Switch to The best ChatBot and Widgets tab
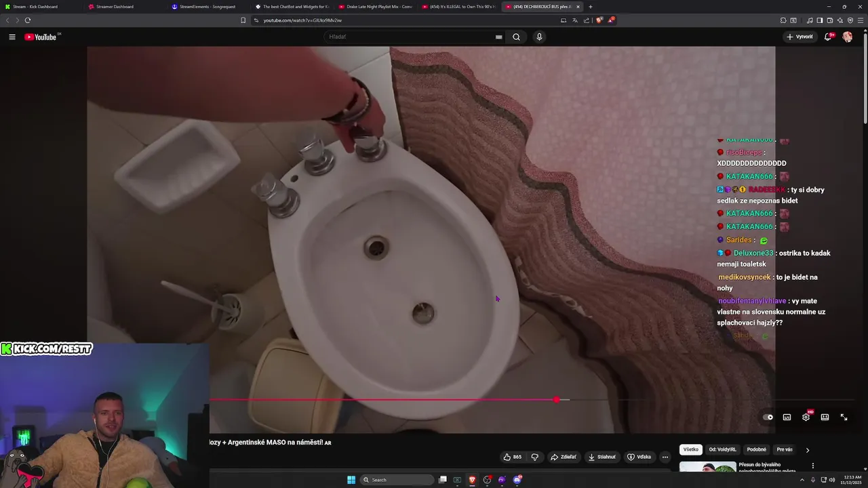Screen dimensions: 868x488 tap(291, 7)
